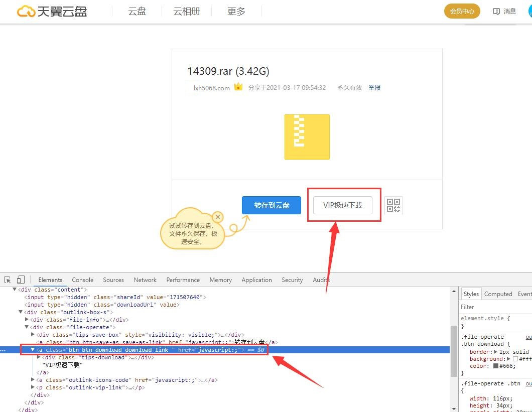Open the #fff background color swatch
Image resolution: width=532 pixels, height=412 pixels.
coord(515,359)
